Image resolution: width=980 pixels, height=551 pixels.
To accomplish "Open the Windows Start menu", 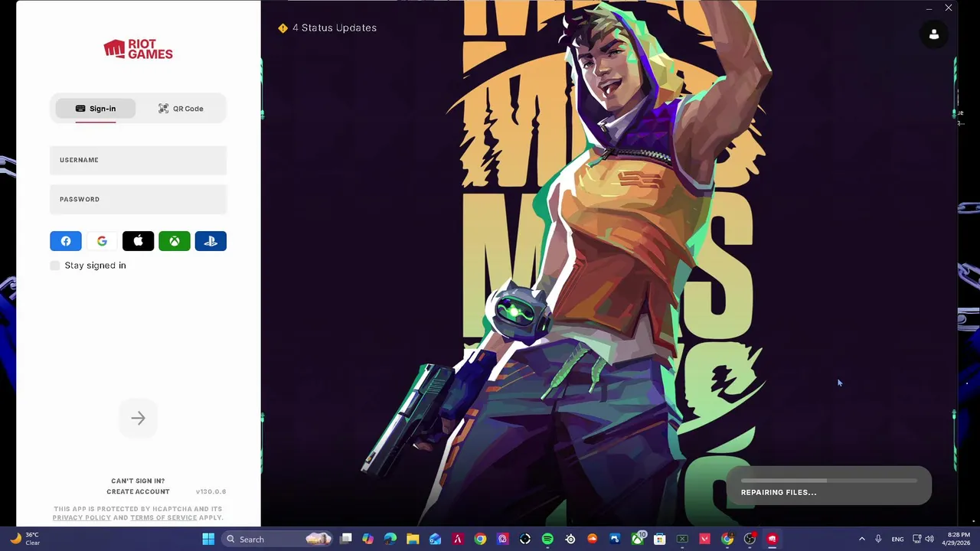I will point(208,539).
